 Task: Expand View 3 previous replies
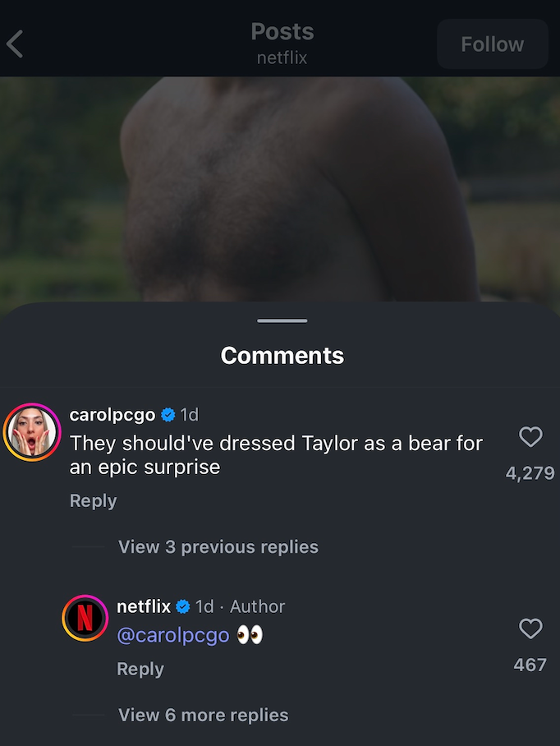(218, 546)
